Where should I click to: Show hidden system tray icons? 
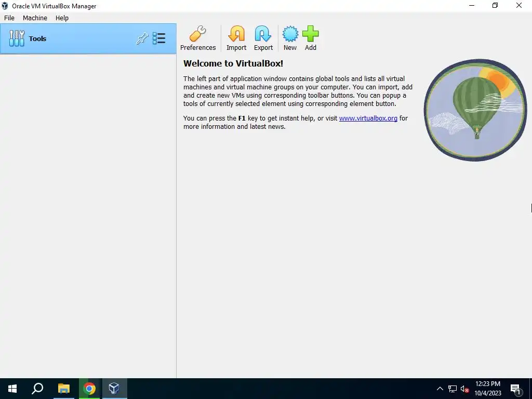pos(440,389)
